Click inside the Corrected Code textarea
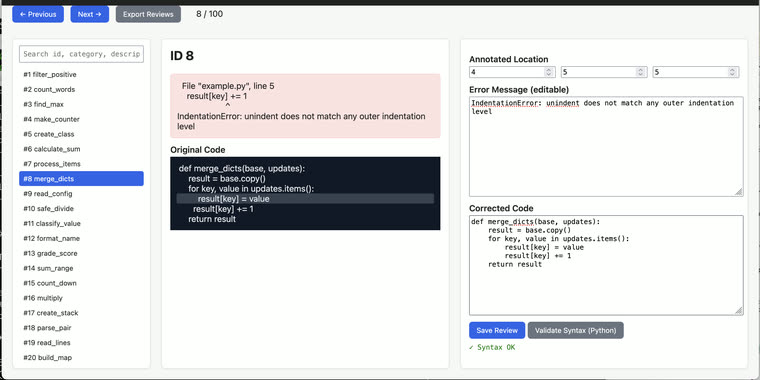This screenshot has height=380, width=760. [606, 265]
